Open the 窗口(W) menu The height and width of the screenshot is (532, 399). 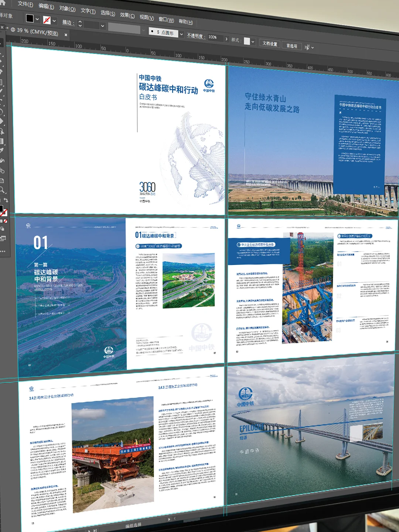pos(166,20)
